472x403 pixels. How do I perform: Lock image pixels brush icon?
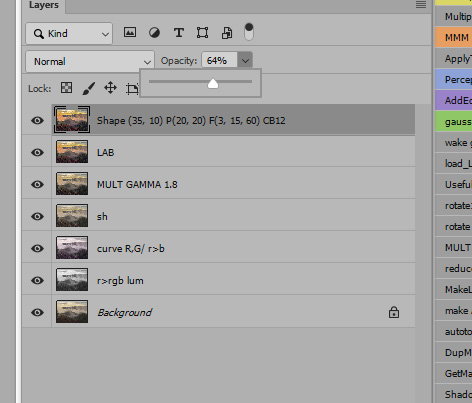(88, 88)
